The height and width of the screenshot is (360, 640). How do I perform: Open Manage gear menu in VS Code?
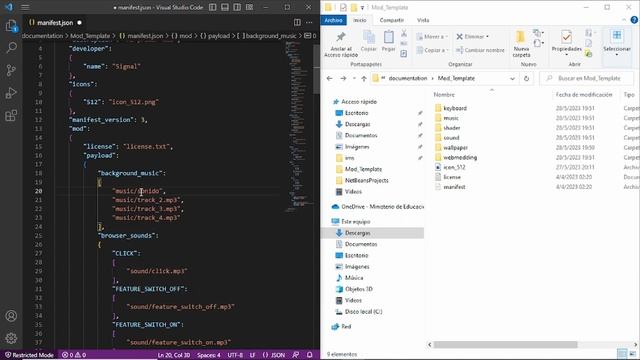point(11,338)
